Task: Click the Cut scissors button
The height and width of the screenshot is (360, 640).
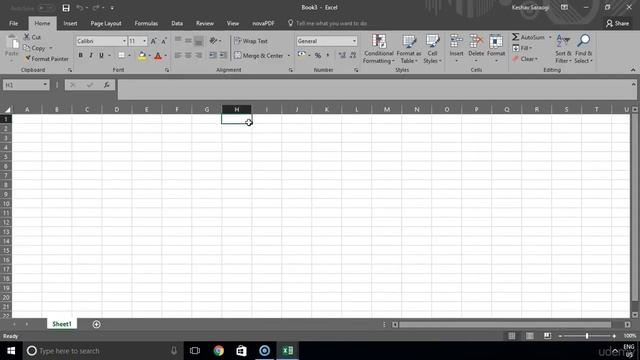Action: pyautogui.click(x=32, y=37)
